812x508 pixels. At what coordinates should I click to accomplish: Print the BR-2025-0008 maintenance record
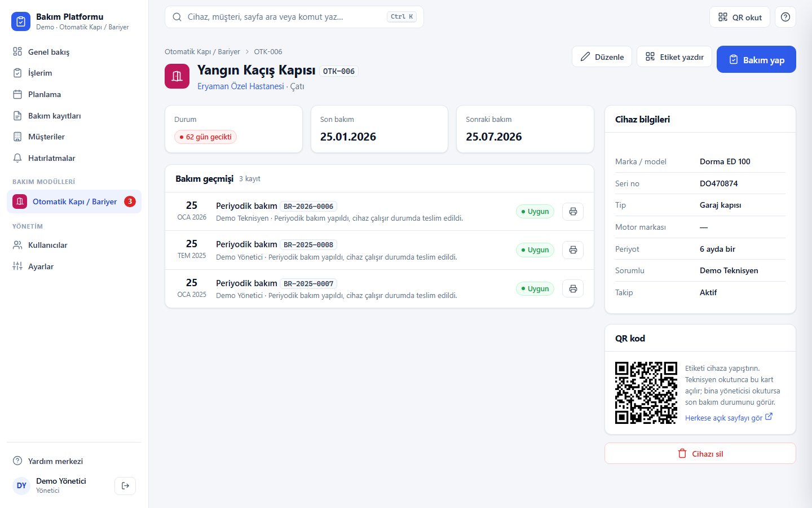(573, 250)
